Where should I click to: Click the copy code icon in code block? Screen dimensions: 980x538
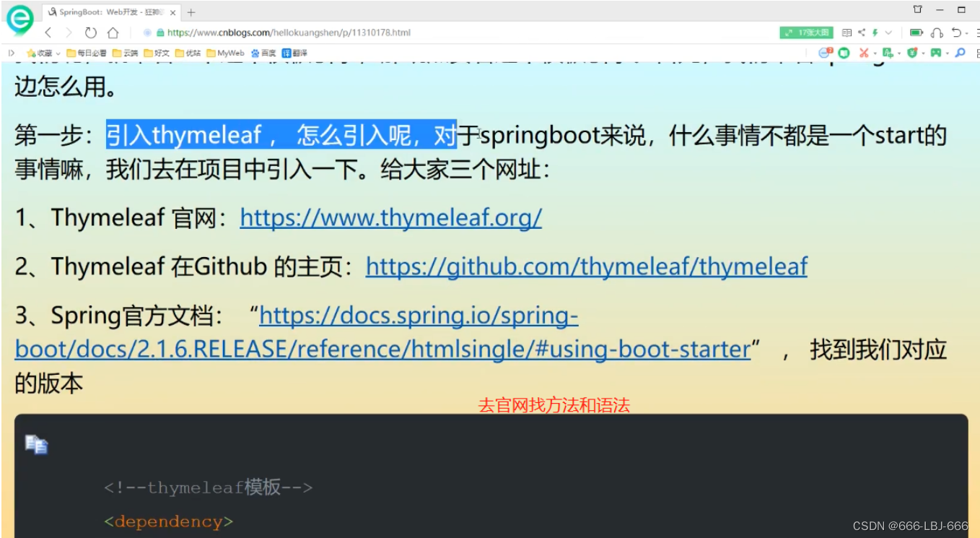coord(36,444)
